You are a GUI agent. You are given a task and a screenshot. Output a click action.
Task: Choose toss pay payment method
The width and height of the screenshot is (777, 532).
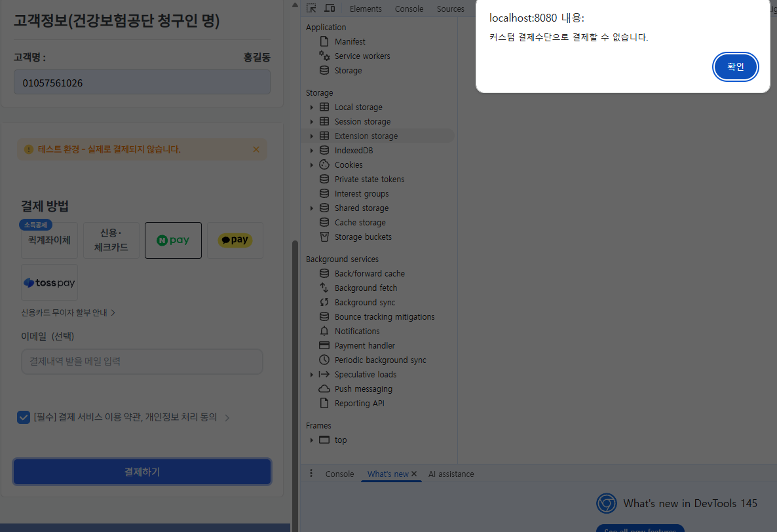(x=50, y=282)
